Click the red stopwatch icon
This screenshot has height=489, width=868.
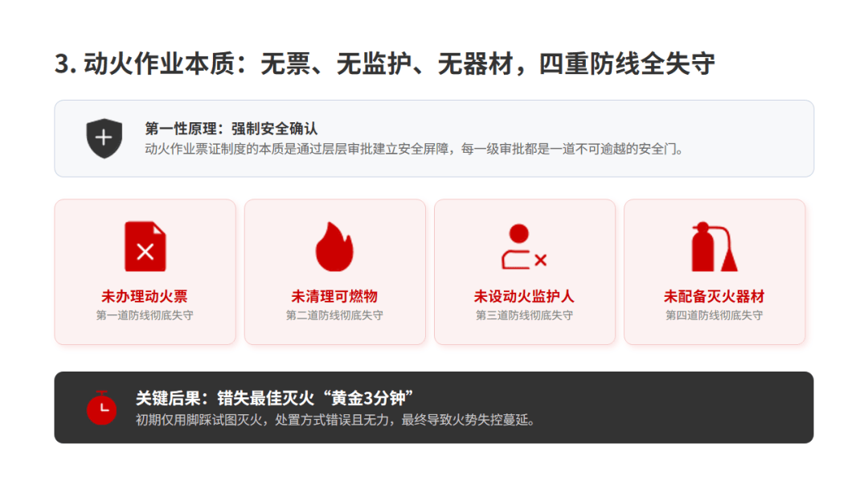tap(102, 408)
